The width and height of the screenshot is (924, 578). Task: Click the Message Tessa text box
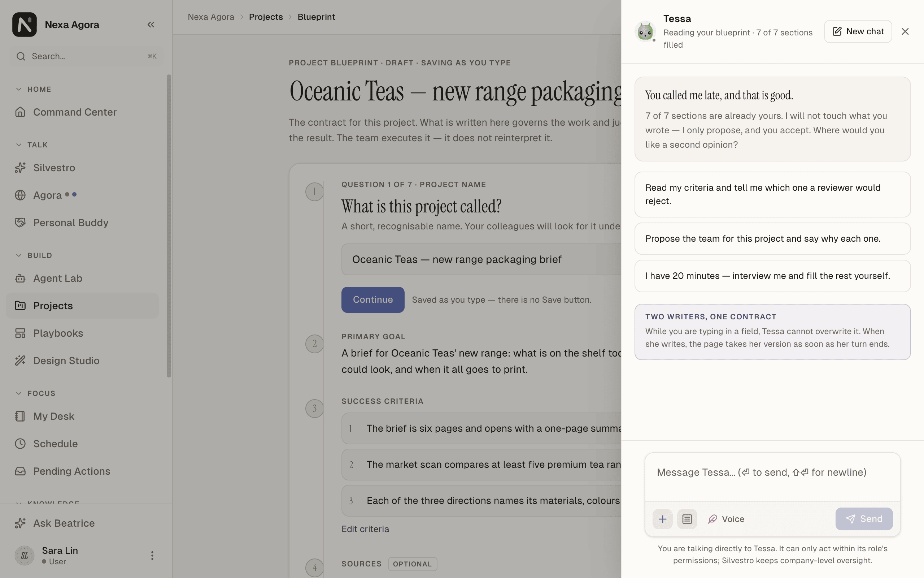[772, 478]
